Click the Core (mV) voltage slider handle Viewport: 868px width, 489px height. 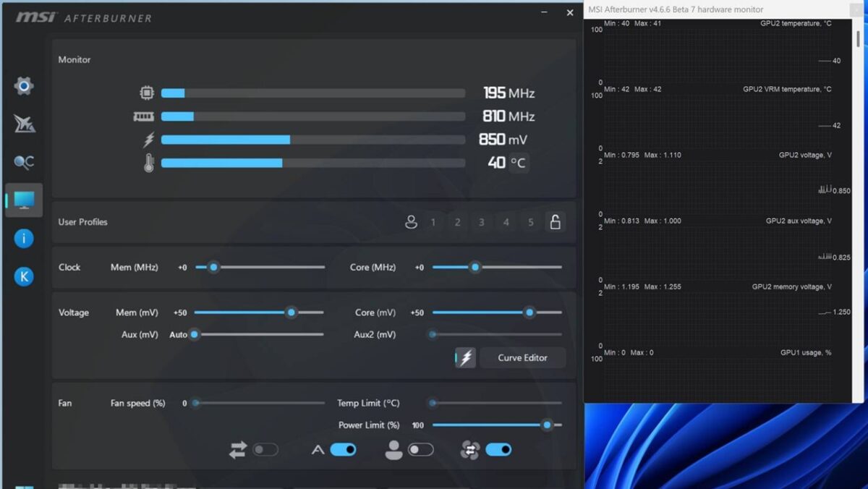click(x=529, y=312)
